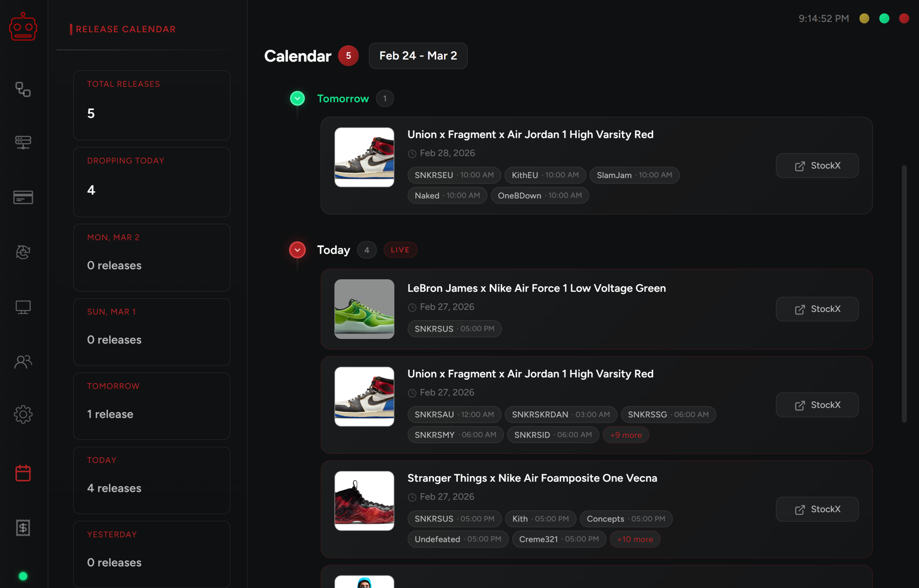
Task: Select the Dropping Today stat card
Action: point(151,182)
